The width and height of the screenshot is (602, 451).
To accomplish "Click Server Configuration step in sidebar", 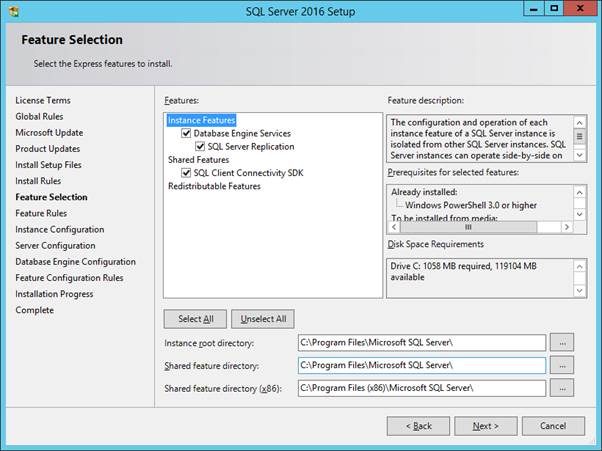I will (55, 245).
